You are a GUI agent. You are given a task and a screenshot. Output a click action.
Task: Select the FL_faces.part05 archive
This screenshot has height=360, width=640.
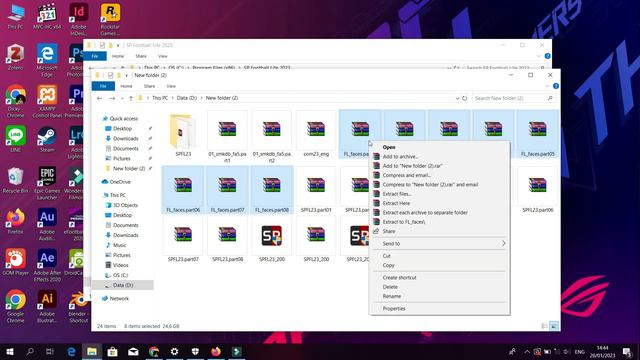point(538,134)
